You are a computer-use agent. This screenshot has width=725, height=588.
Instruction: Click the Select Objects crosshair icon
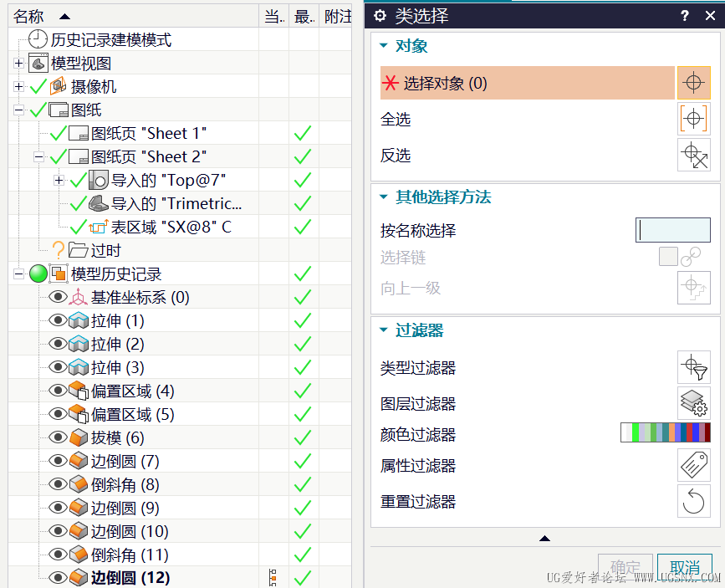[693, 83]
